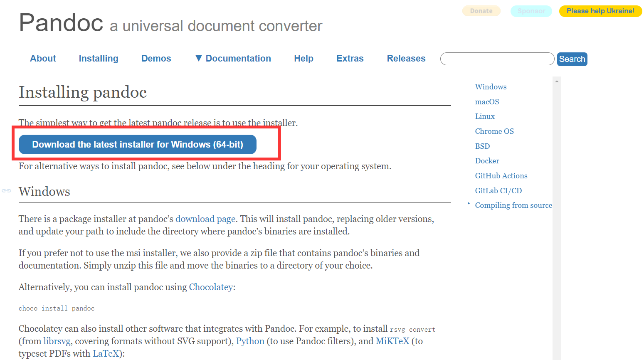Follow the Chocolatey link
Viewport: 644px width, 360px height.
pos(211,287)
